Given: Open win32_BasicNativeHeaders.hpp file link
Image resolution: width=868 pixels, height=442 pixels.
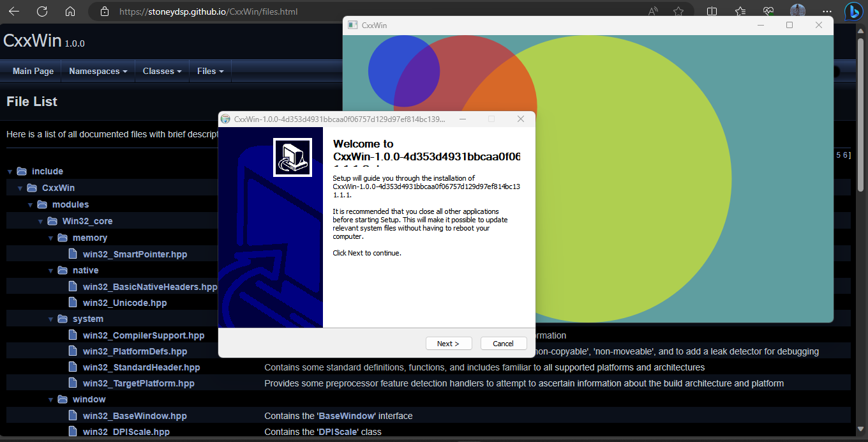Looking at the screenshot, I should (150, 287).
